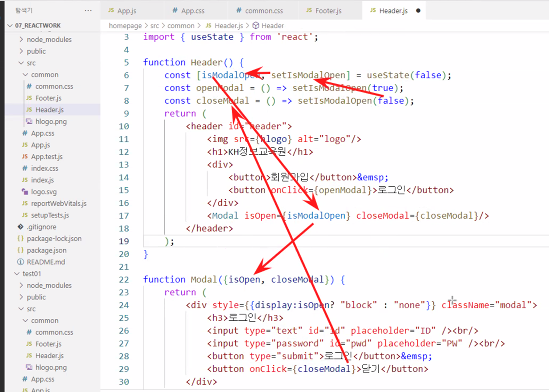Screen dimensions: 549x392
Task: Click line number 22 in the gutter
Action: pos(124,280)
